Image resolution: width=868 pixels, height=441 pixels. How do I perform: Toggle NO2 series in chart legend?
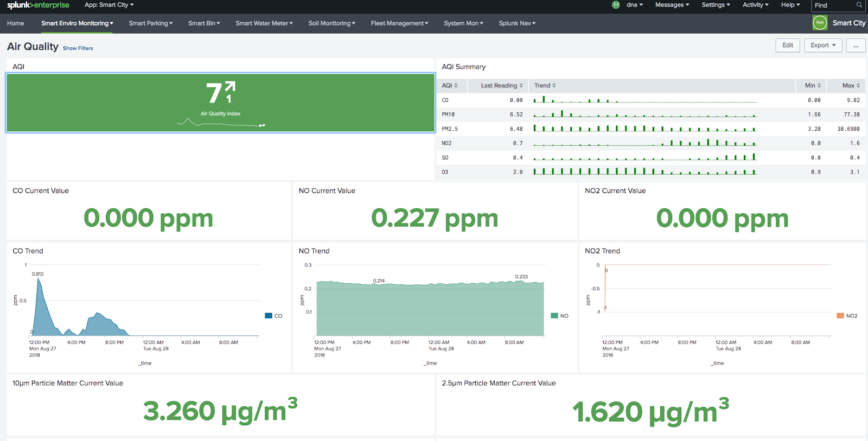[846, 316]
